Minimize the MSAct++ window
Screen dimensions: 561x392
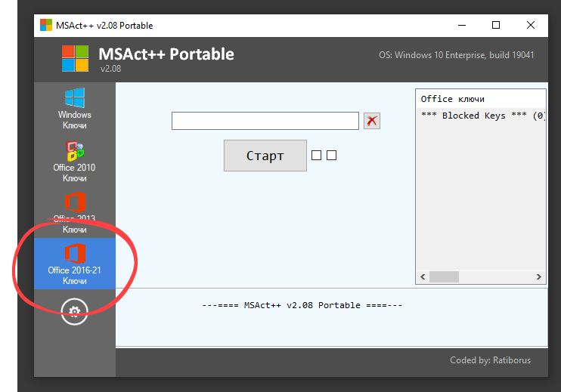(x=460, y=26)
